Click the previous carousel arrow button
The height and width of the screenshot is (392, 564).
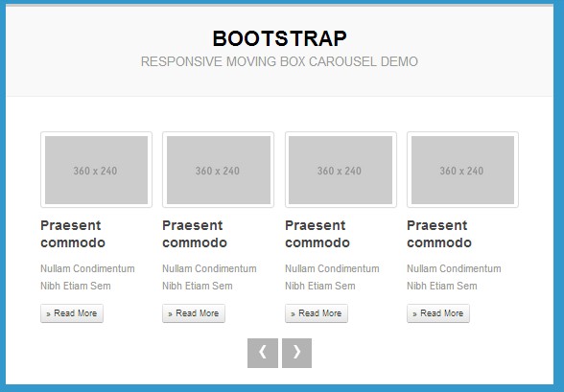click(x=263, y=353)
